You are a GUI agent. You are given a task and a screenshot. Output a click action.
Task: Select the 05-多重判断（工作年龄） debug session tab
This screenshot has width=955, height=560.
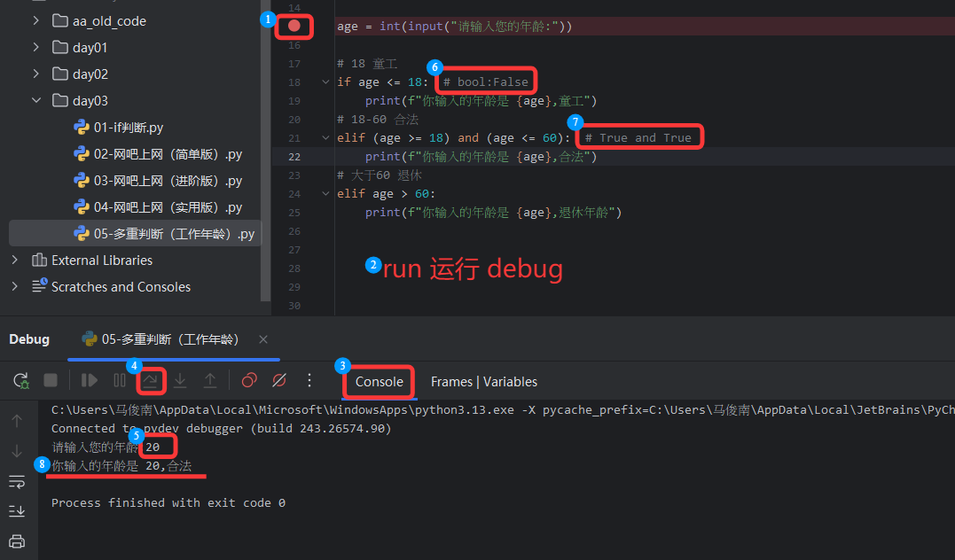160,339
